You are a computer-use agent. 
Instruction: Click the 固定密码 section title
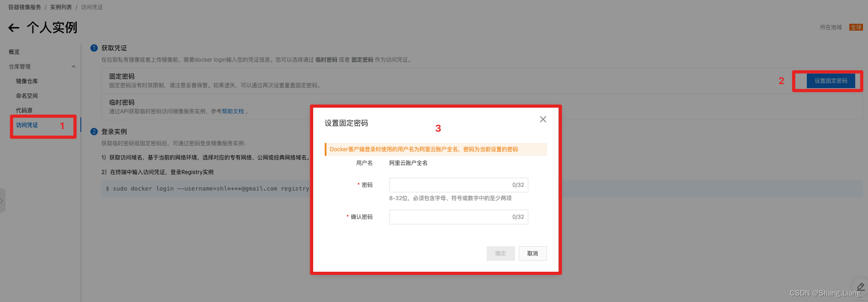(x=122, y=76)
